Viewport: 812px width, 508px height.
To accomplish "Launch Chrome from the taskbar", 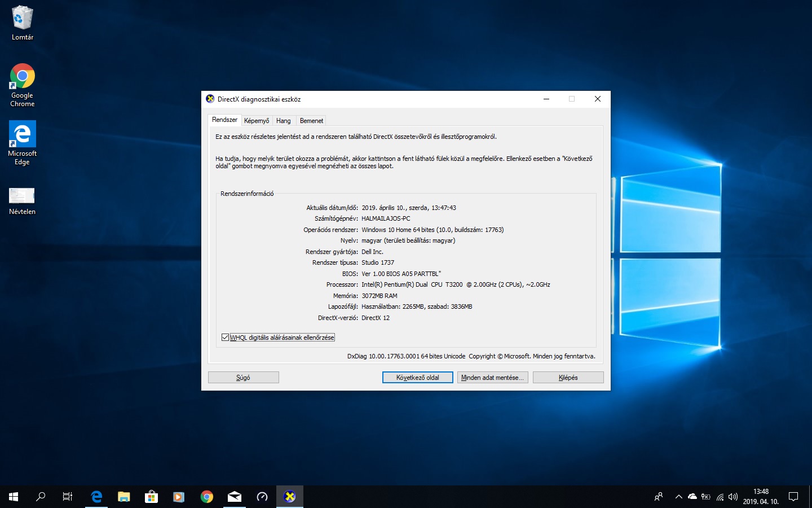I will (x=206, y=497).
